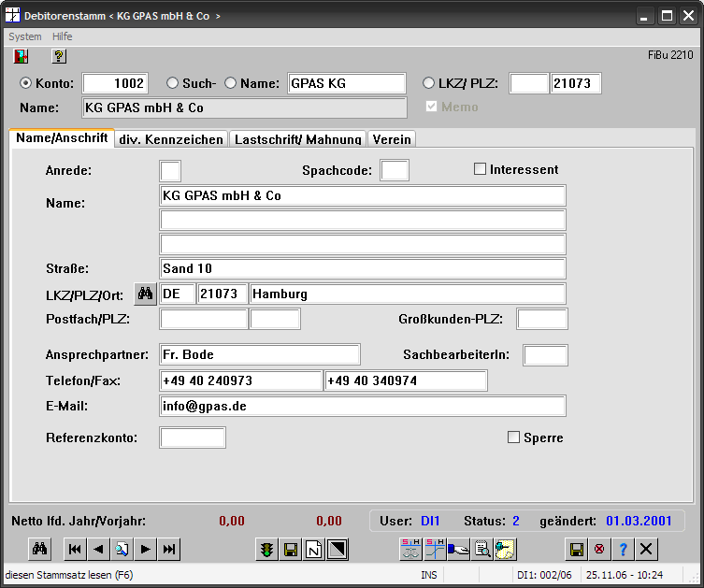Switch to the Verein tab

coord(392,139)
